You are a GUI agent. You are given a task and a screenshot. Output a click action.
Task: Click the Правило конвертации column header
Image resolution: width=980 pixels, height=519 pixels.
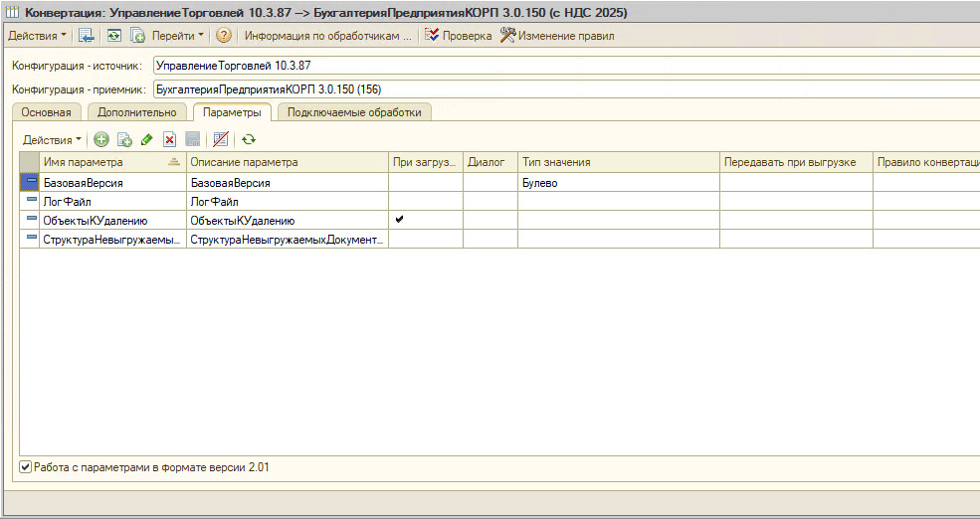(x=927, y=162)
